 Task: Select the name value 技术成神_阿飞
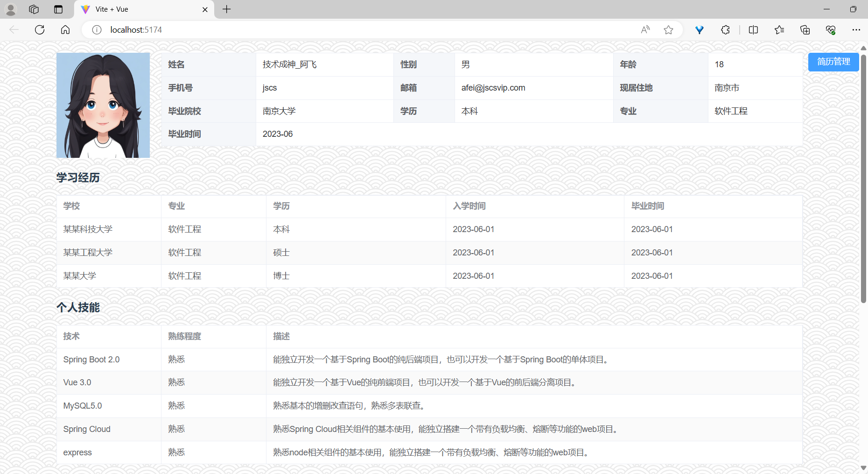289,64
